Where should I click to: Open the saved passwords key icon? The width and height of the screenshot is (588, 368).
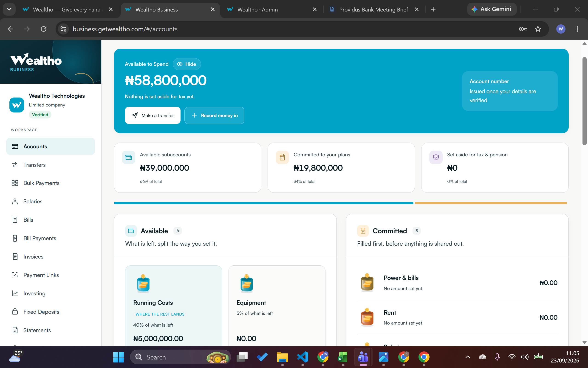coord(523,29)
